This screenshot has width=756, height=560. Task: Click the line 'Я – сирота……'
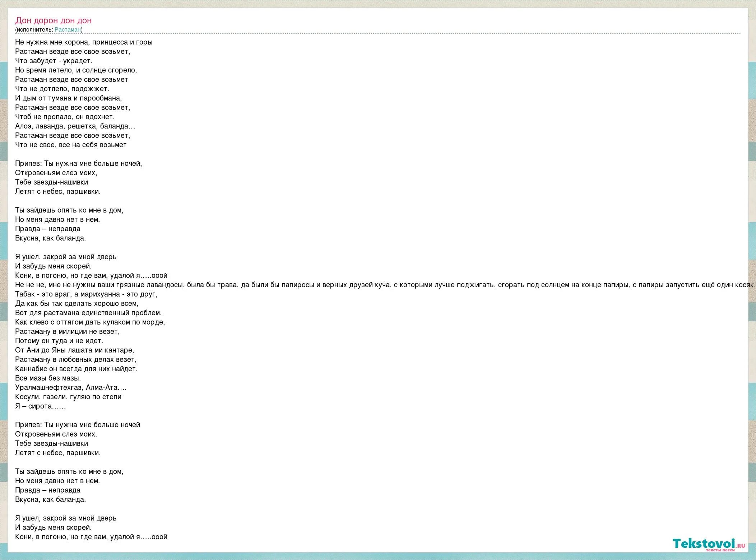click(x=40, y=406)
